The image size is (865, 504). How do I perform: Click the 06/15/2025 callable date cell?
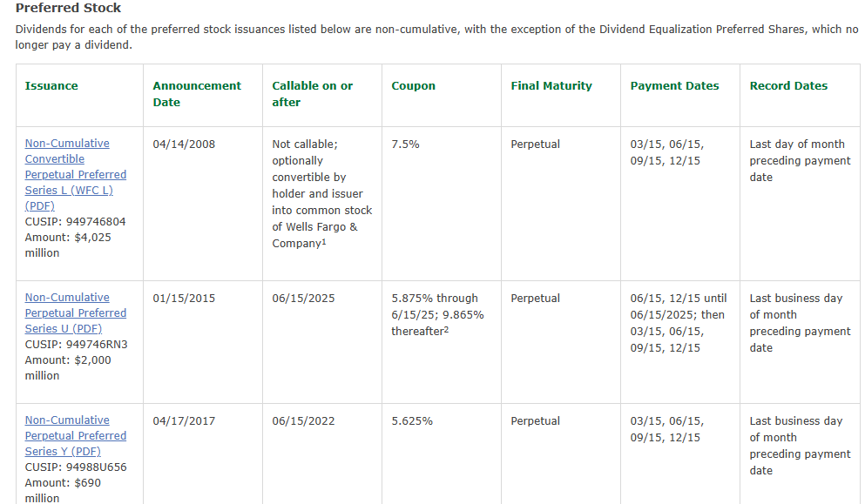303,299
